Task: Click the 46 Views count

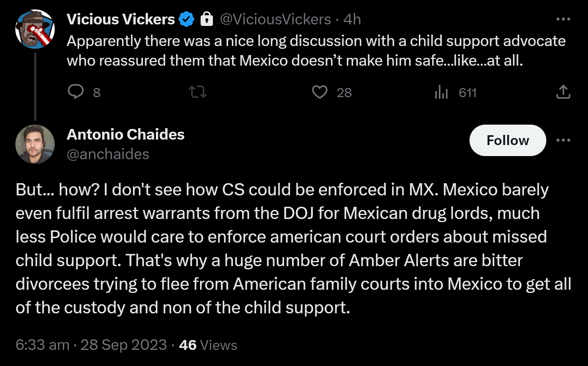Action: tap(208, 345)
